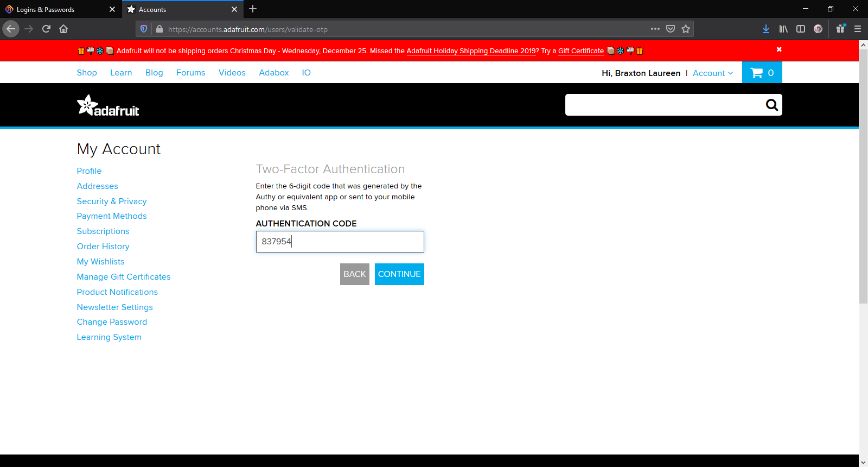Viewport: 868px width, 467px height.
Task: Visit the Forums link
Action: point(191,73)
